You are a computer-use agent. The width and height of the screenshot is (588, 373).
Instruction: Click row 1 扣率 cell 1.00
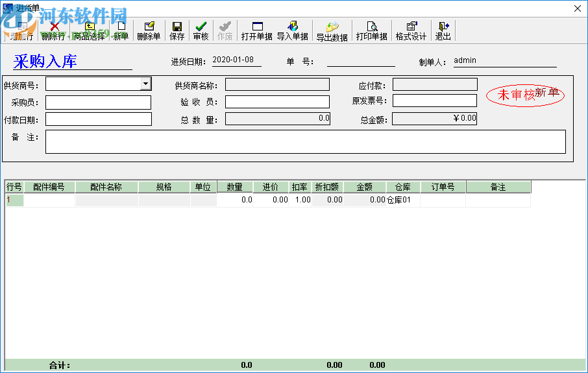(300, 200)
